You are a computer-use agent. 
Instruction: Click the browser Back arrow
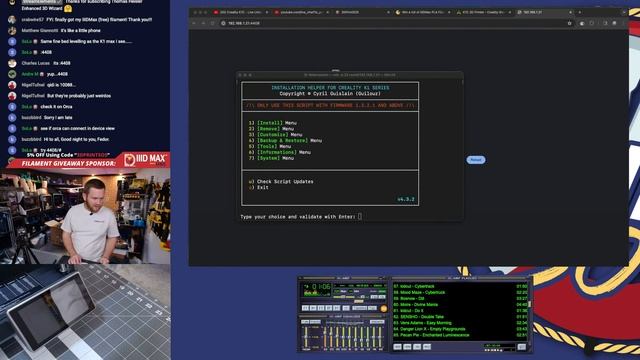[x=194, y=23]
